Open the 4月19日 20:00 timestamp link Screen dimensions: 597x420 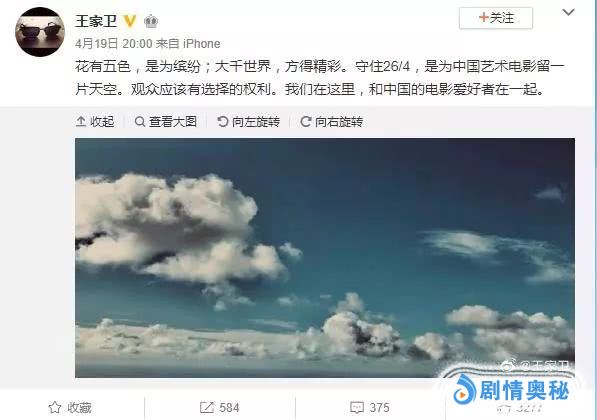coord(114,44)
